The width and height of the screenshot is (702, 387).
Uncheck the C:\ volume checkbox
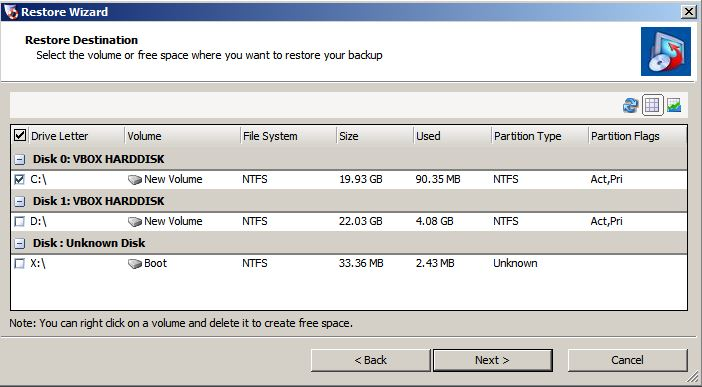[19, 180]
